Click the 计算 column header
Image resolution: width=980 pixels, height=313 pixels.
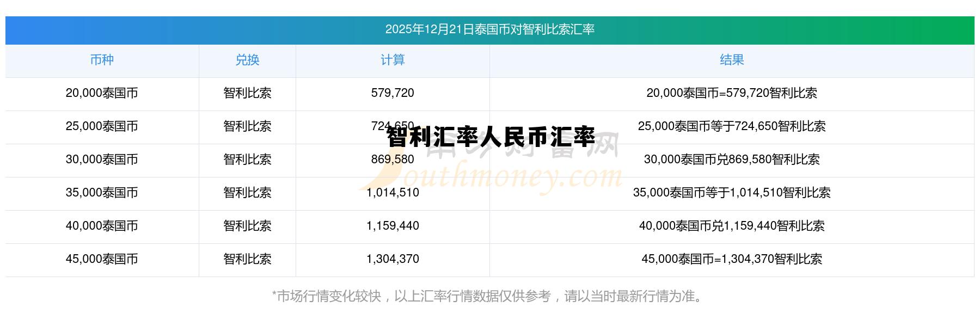pyautogui.click(x=393, y=60)
